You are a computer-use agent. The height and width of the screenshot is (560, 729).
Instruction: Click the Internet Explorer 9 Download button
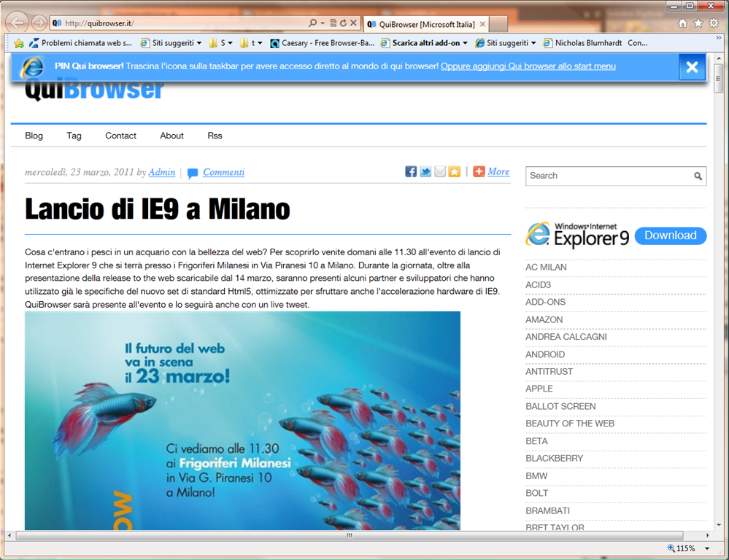point(670,236)
